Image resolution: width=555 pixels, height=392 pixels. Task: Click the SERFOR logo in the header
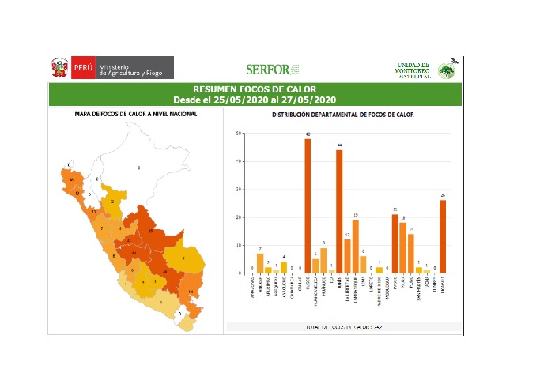click(x=272, y=69)
